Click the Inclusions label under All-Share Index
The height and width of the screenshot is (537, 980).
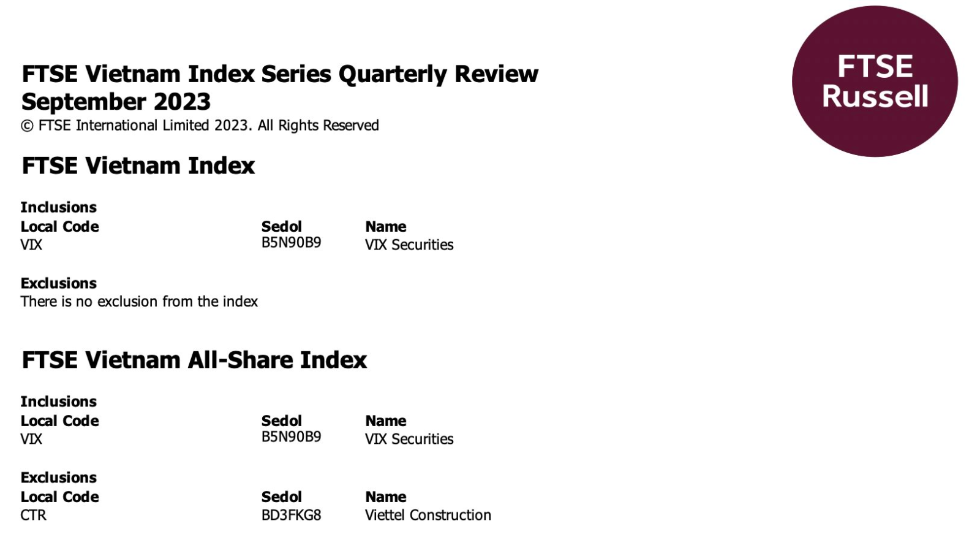(58, 402)
